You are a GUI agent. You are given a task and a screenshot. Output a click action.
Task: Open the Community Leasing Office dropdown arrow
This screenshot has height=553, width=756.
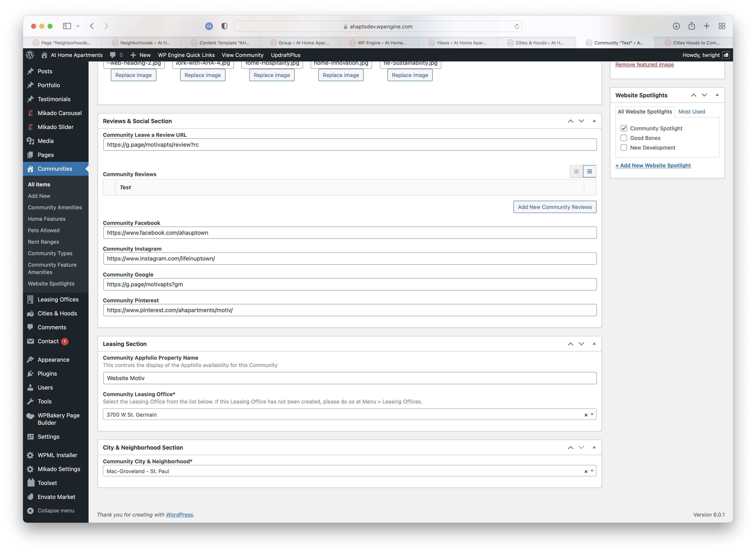[592, 414]
